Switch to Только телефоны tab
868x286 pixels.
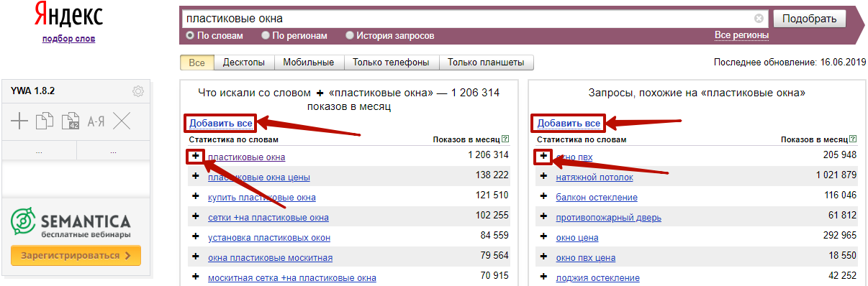tap(391, 63)
